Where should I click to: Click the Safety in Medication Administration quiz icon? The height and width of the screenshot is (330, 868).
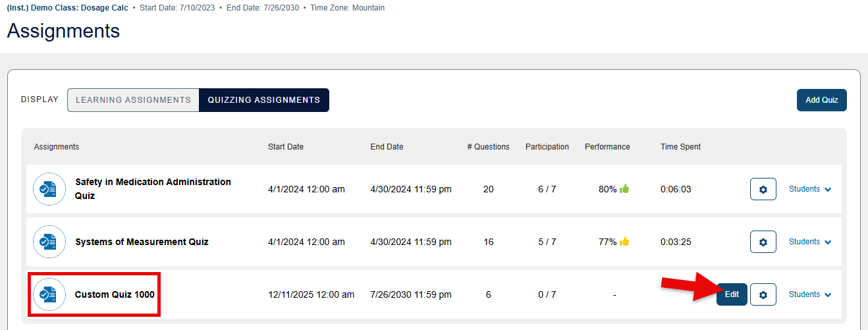coord(49,189)
